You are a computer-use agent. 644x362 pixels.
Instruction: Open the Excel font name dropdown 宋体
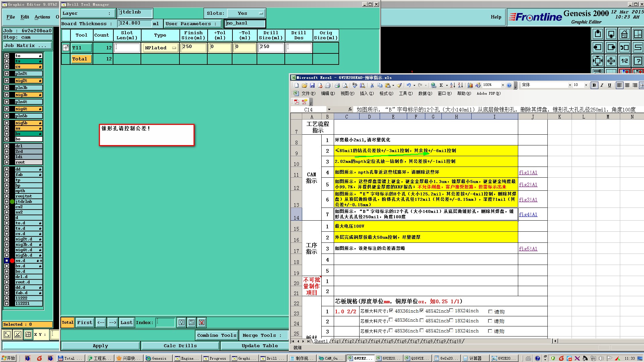click(570, 85)
